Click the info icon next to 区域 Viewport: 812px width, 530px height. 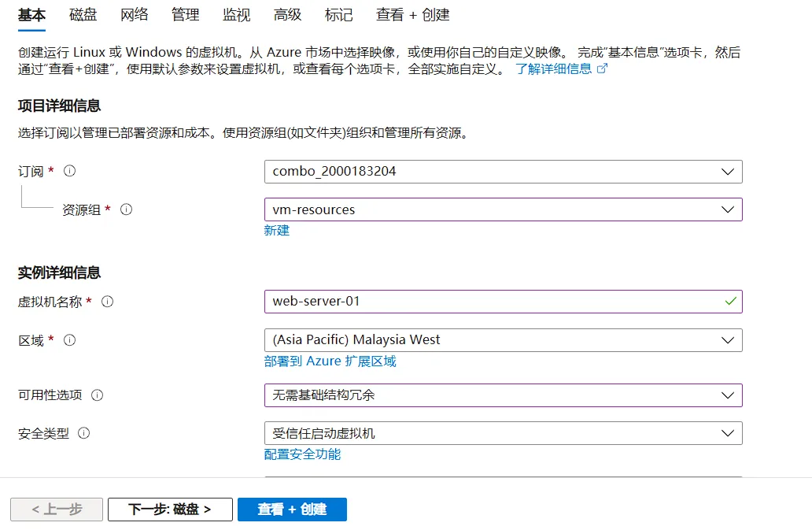[71, 341]
